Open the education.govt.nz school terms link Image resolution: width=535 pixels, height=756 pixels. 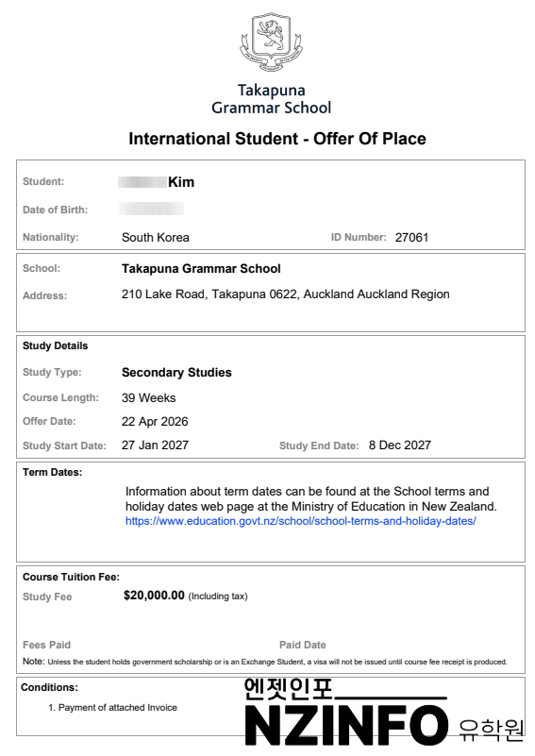coord(301,521)
